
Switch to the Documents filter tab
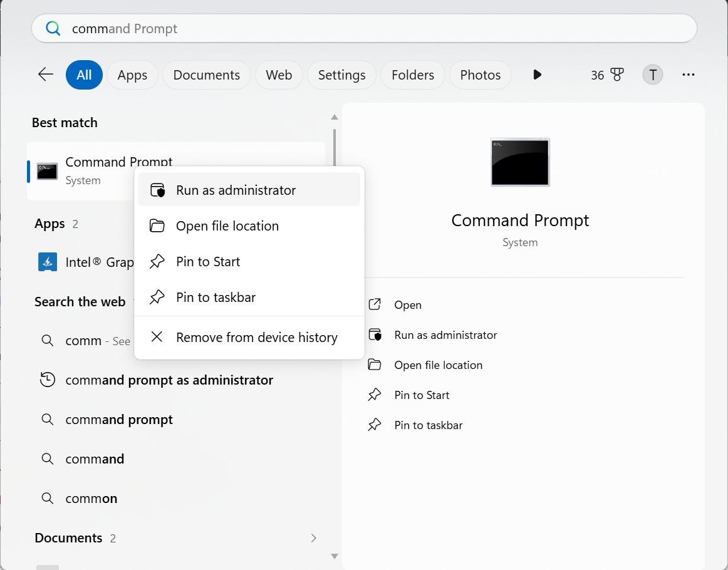tap(207, 75)
